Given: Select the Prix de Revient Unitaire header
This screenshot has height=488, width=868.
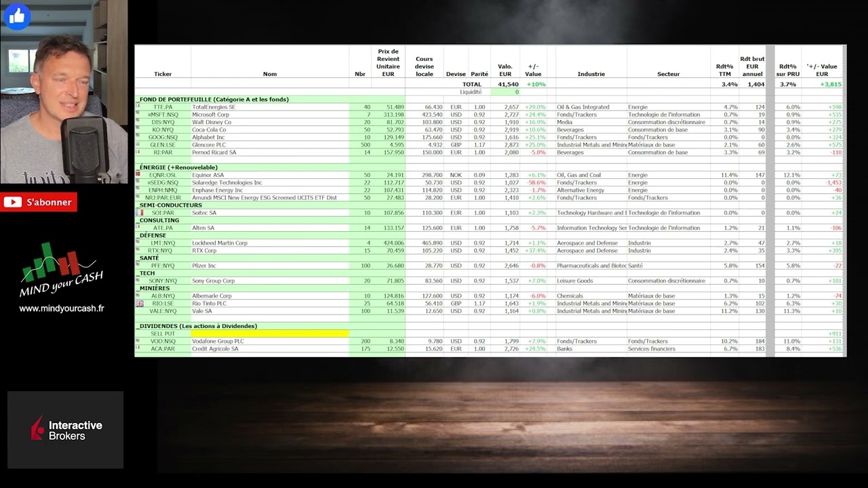Looking at the screenshot, I should 388,62.
